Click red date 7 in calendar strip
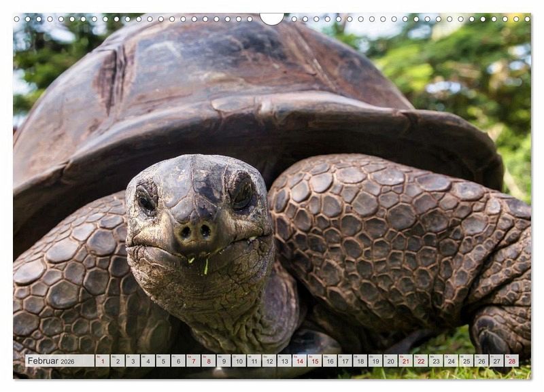 point(193,361)
